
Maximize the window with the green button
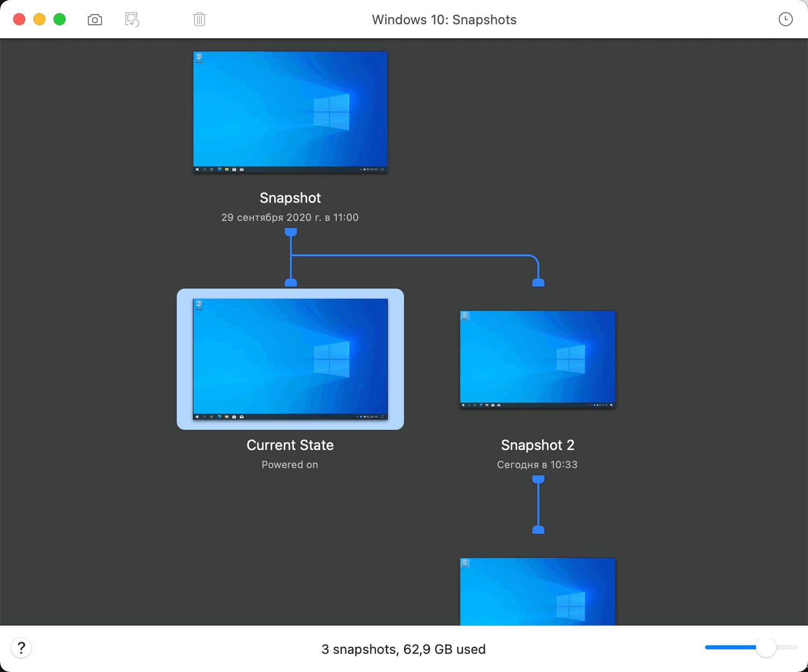pyautogui.click(x=60, y=19)
